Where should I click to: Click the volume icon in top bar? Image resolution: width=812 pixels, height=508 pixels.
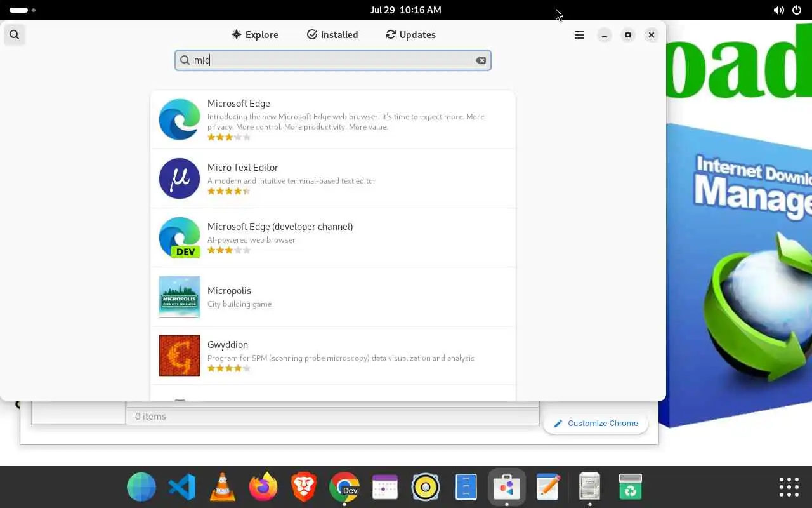point(778,10)
